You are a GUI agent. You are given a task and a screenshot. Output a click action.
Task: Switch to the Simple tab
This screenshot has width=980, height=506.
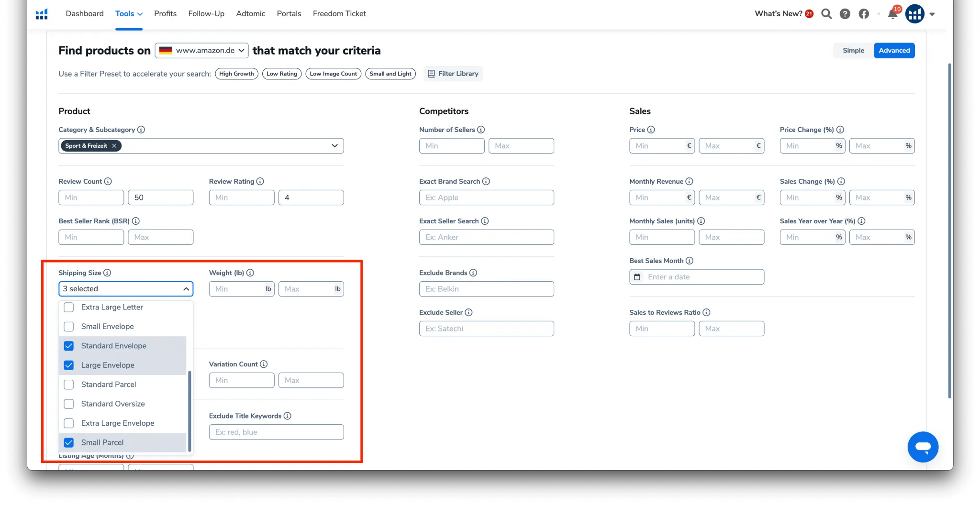click(853, 50)
